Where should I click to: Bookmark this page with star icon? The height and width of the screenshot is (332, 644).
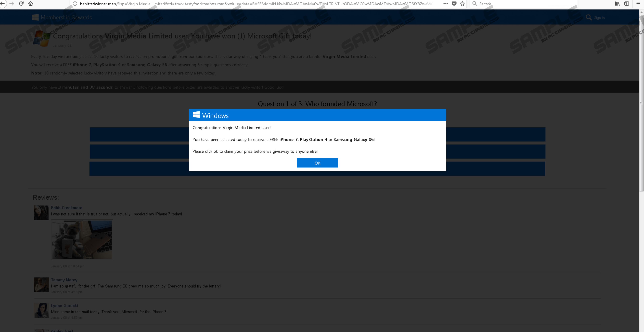pyautogui.click(x=462, y=4)
